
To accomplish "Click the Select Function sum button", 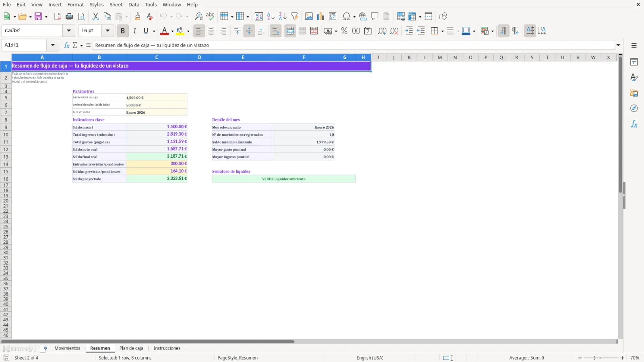I will [x=75, y=45].
